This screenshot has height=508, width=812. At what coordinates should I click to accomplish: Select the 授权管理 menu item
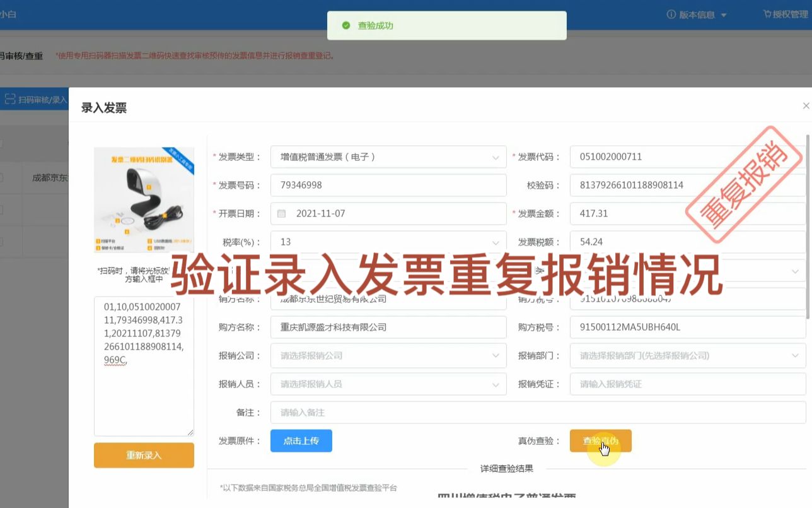(x=790, y=14)
